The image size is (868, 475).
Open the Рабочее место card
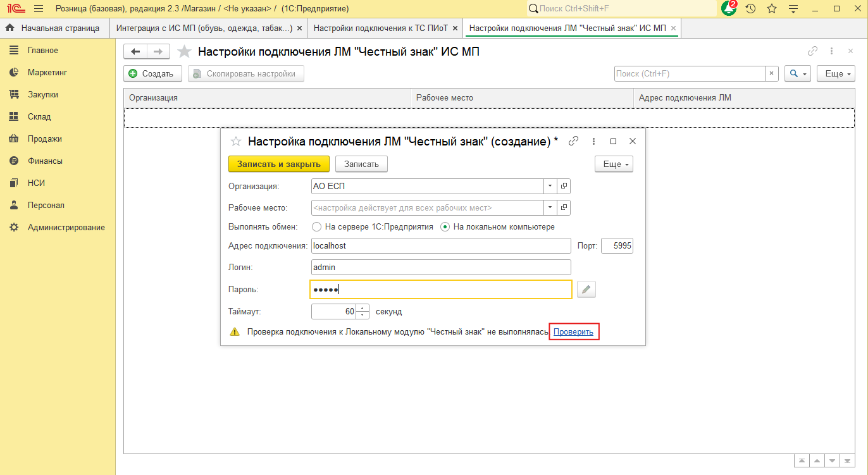point(564,207)
